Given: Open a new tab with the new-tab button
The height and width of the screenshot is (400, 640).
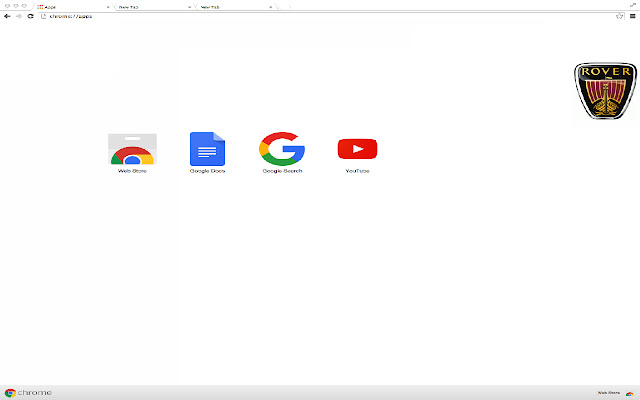Looking at the screenshot, I should point(284,7).
